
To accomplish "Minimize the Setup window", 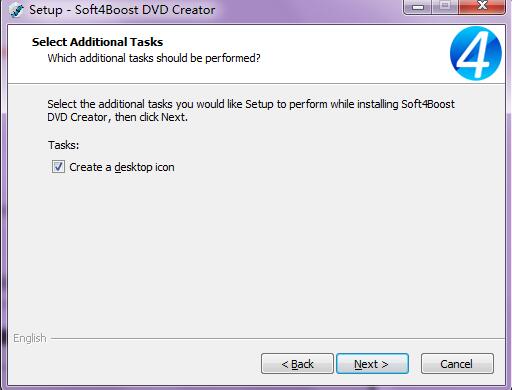I will [418, 7].
